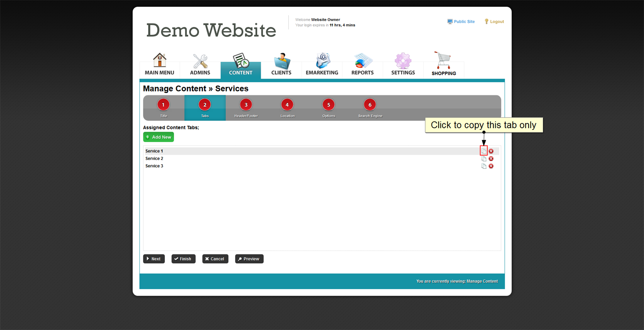Go to the Emarketing section
Screen dimensions: 644x330
pyautogui.click(x=322, y=64)
